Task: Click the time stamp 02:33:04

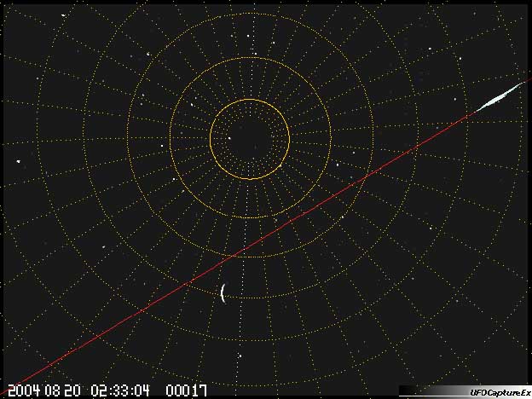Action: (x=119, y=390)
